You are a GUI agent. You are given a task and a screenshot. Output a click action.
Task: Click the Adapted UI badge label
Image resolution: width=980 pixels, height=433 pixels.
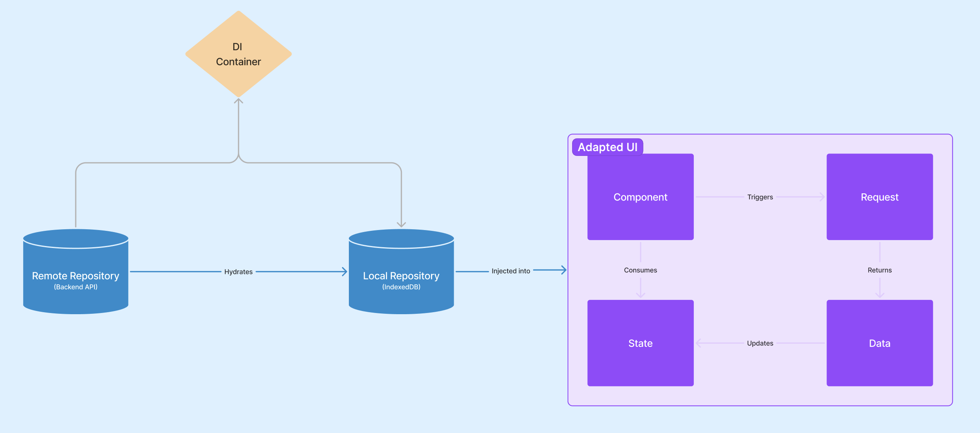(607, 147)
